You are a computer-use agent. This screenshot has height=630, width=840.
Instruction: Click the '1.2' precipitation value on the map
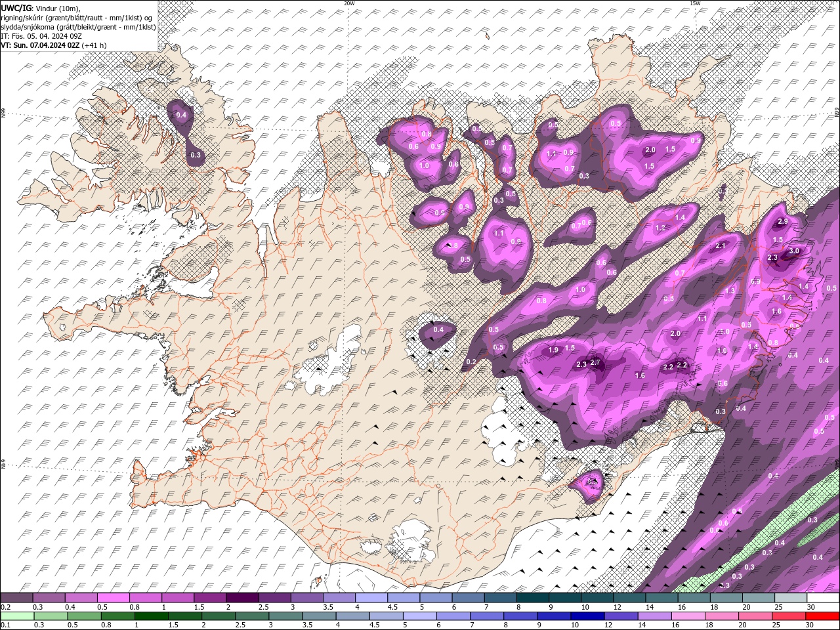click(660, 228)
